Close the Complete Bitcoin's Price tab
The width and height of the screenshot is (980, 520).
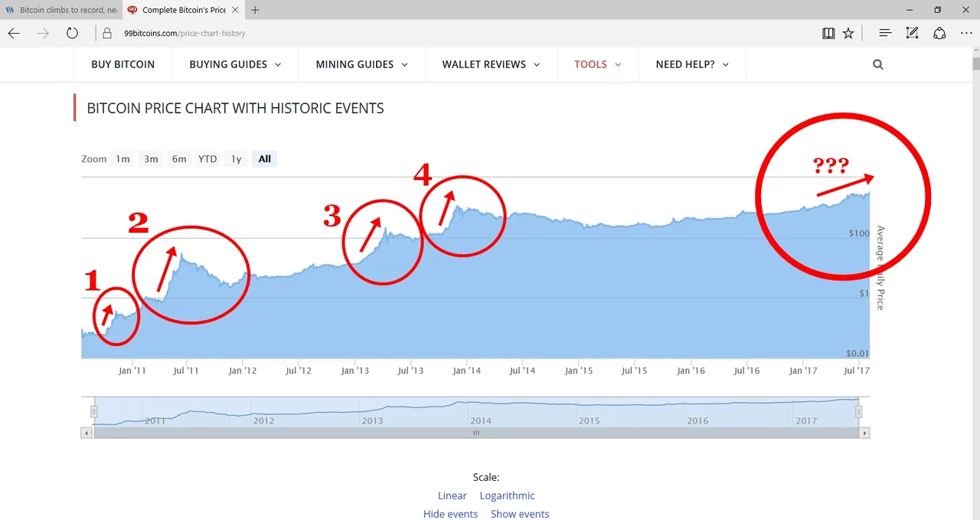tap(236, 10)
